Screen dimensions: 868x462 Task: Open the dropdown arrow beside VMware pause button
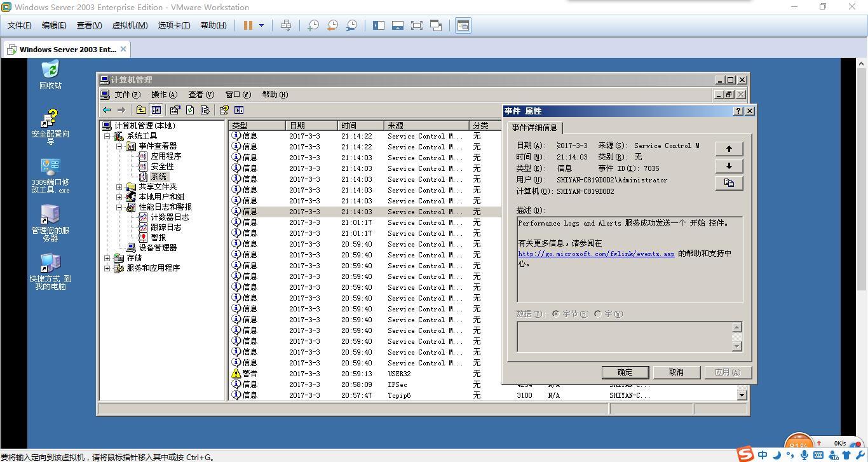[261, 25]
